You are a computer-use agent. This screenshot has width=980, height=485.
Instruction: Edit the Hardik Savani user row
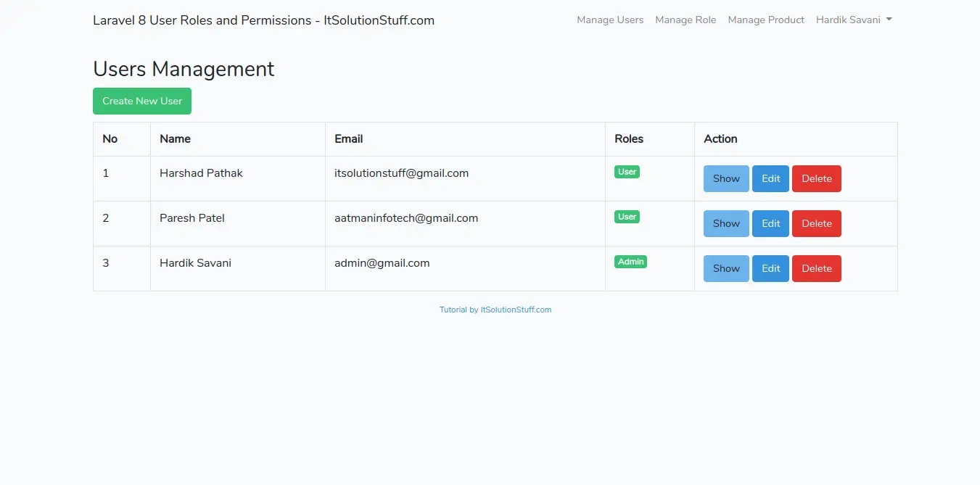pos(770,269)
